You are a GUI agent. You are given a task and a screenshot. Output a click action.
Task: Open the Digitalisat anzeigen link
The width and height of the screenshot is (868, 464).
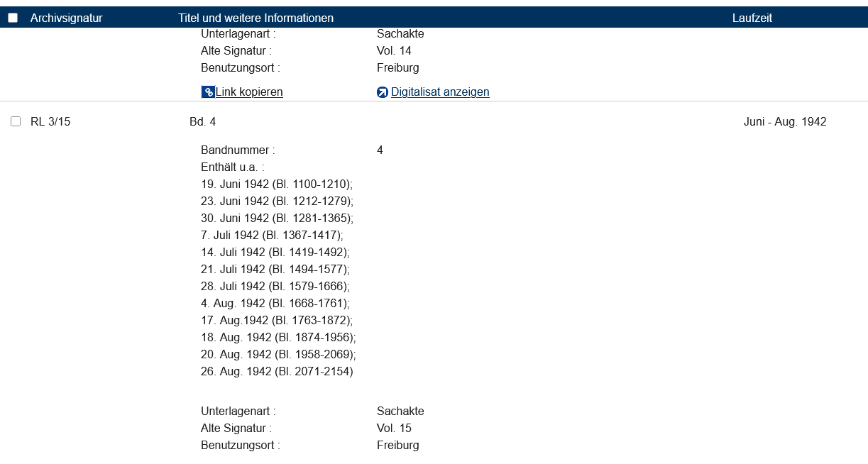point(440,92)
